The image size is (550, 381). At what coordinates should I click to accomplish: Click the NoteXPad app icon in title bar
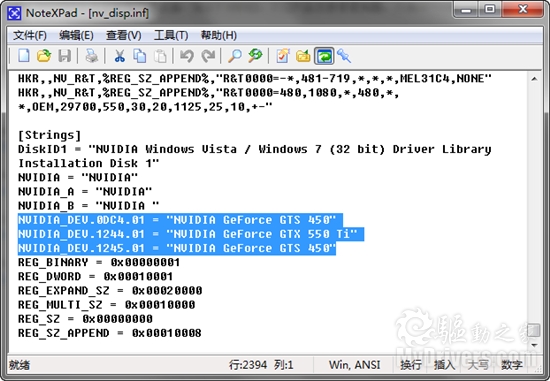[15, 13]
